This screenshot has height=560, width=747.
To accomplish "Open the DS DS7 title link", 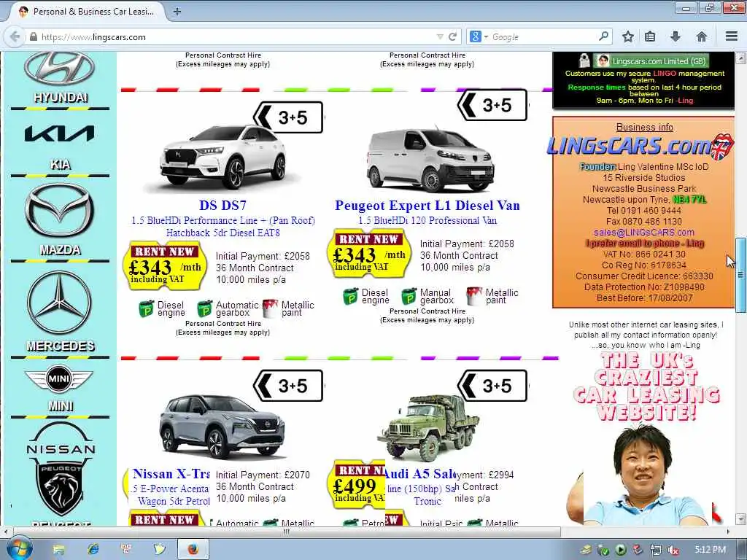I will pyautogui.click(x=222, y=205).
